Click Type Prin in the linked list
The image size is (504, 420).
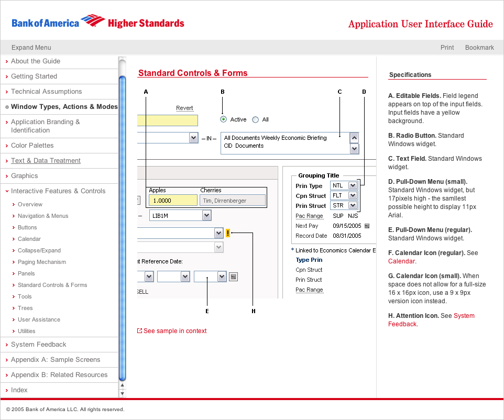coord(309,260)
